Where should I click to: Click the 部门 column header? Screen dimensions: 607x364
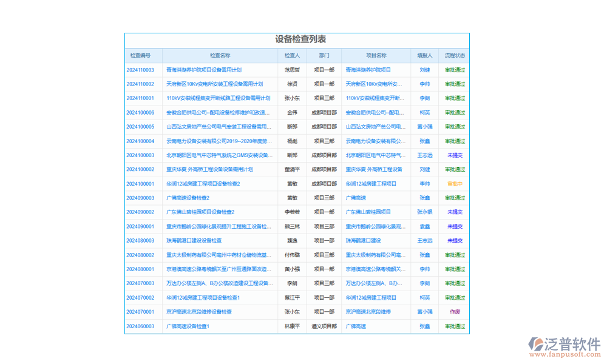point(324,56)
